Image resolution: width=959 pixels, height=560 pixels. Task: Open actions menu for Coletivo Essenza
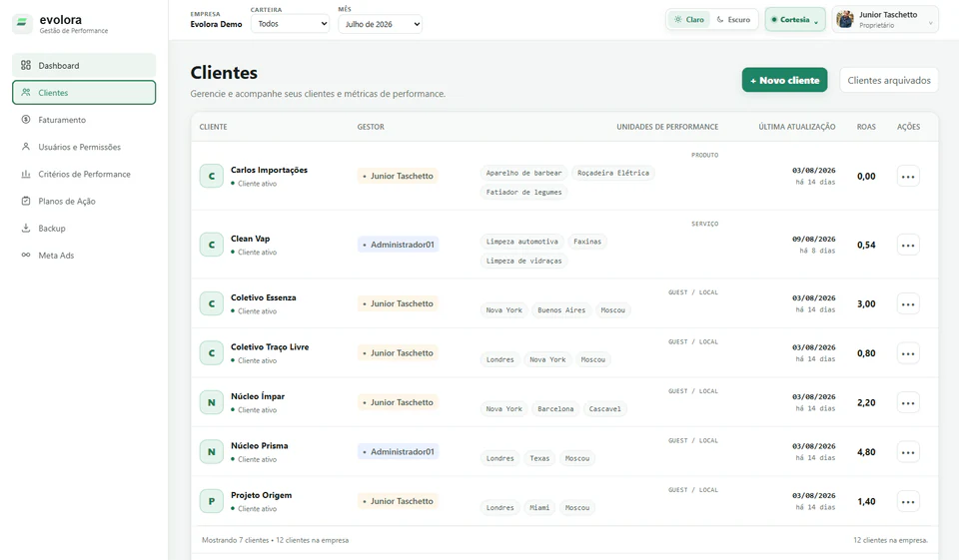pos(908,303)
